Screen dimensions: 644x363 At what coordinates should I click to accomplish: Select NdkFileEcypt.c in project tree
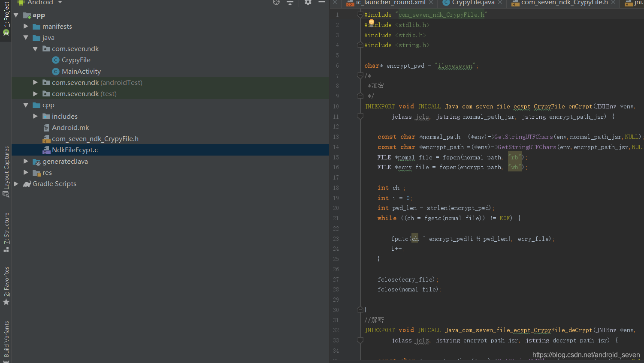[75, 150]
